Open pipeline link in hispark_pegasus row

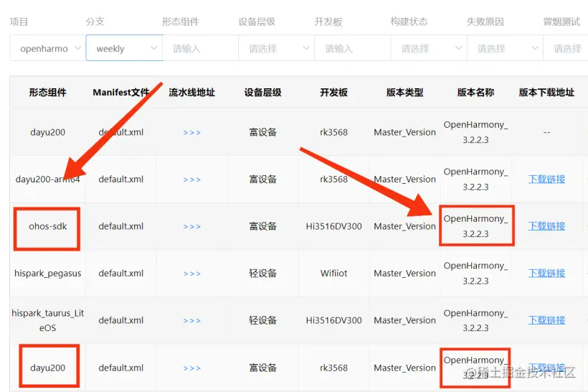click(192, 274)
